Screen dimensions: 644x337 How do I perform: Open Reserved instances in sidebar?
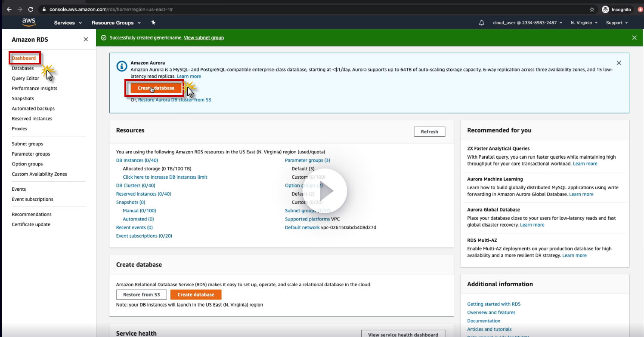click(x=32, y=119)
